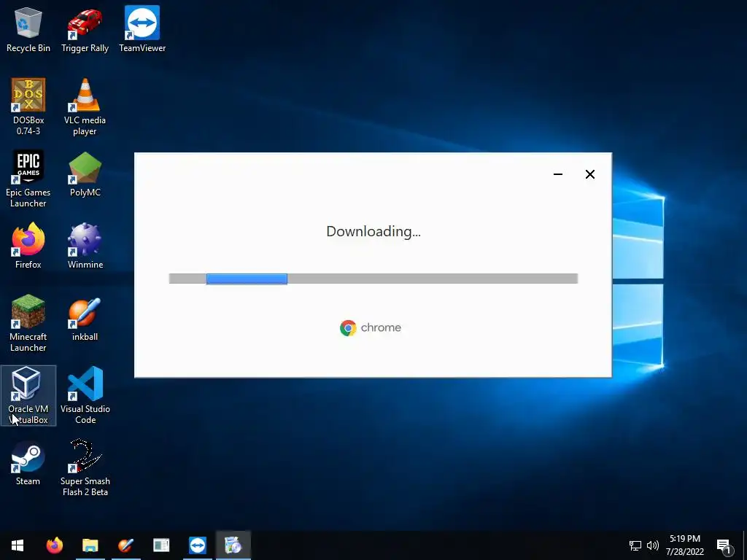Image resolution: width=747 pixels, height=560 pixels.
Task: Select the Super Smash Flash 2 Beta icon
Action: 85,467
